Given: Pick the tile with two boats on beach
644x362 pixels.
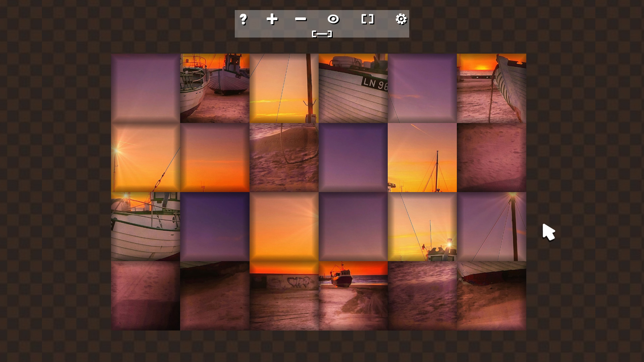Looking at the screenshot, I should tap(215, 88).
